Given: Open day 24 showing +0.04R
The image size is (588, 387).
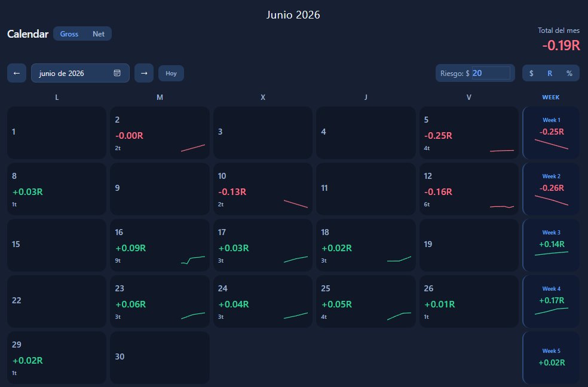Looking at the screenshot, I should pos(263,301).
